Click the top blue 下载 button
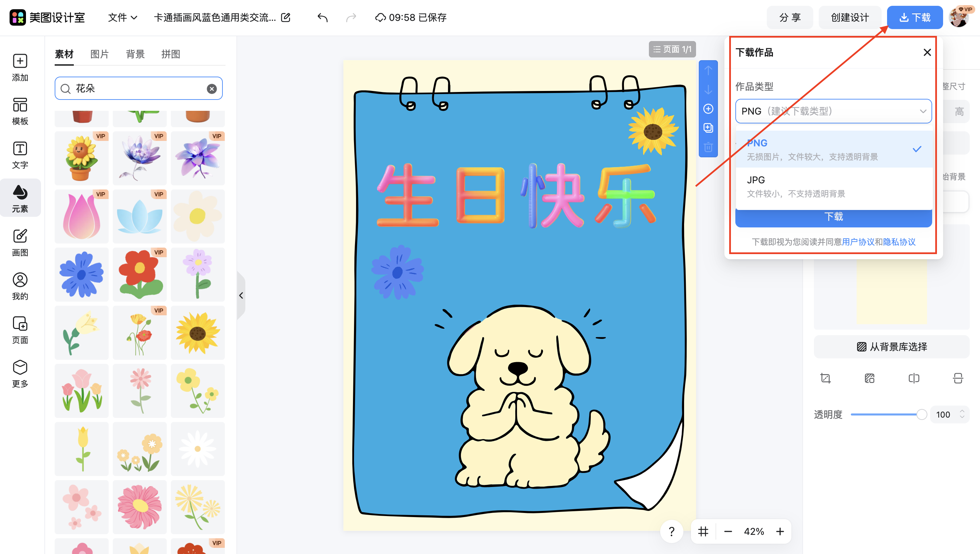This screenshot has width=980, height=554. [915, 17]
